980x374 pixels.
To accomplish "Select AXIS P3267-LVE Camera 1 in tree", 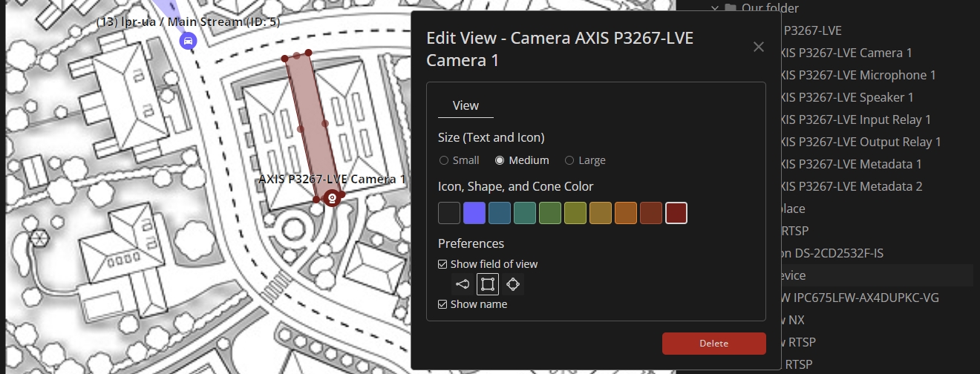I will click(846, 53).
